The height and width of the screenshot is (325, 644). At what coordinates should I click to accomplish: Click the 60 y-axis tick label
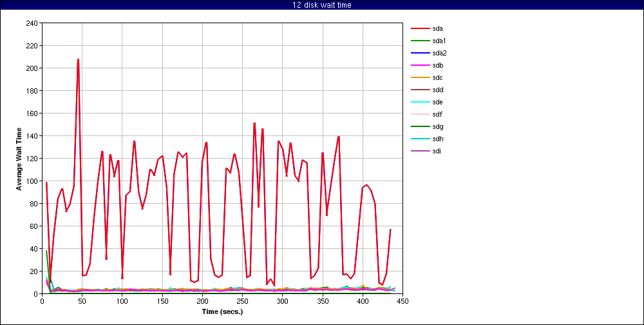(x=35, y=226)
